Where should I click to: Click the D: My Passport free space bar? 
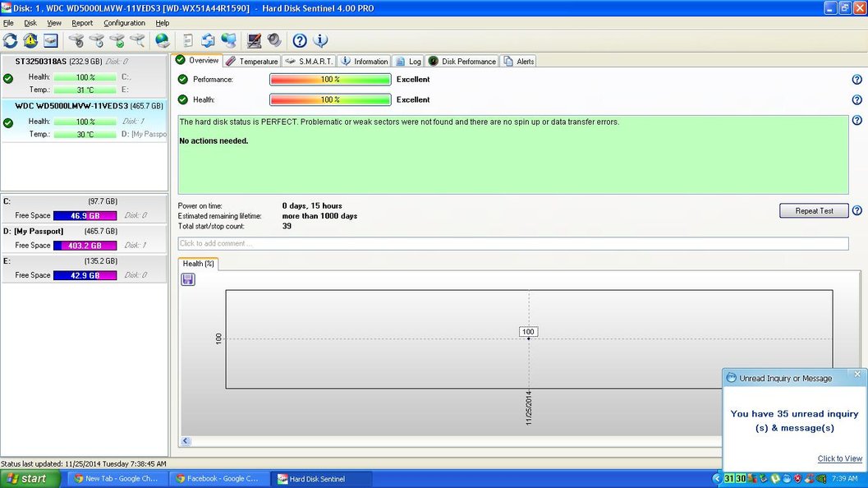pyautogui.click(x=85, y=246)
